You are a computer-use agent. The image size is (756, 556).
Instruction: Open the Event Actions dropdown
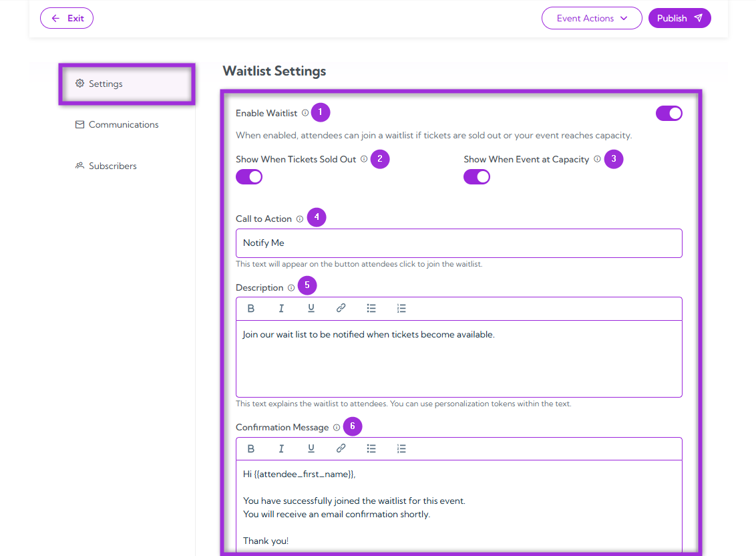[592, 18]
